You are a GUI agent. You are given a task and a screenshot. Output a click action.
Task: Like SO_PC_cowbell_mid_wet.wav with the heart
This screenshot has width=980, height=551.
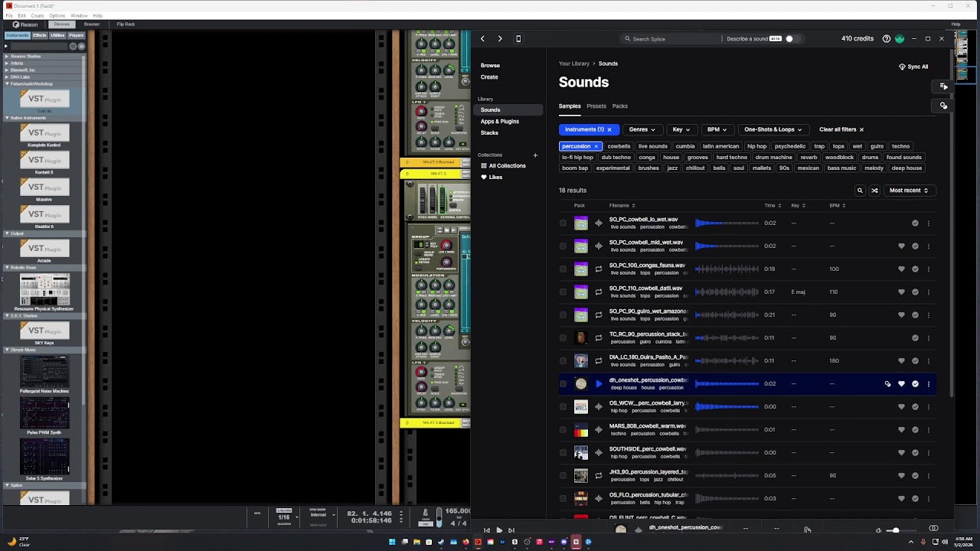tap(901, 246)
